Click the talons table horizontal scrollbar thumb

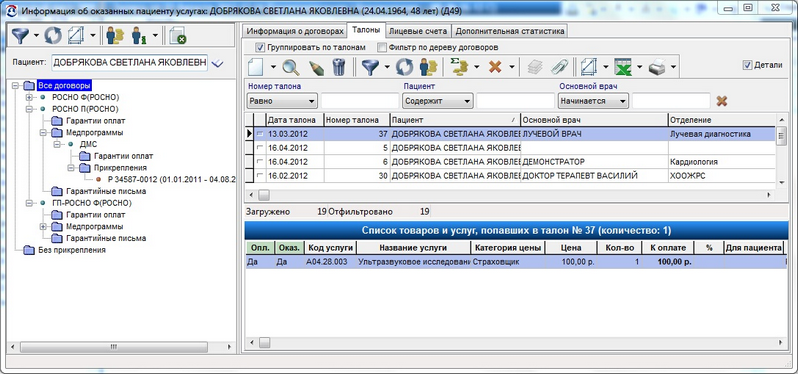[264, 195]
